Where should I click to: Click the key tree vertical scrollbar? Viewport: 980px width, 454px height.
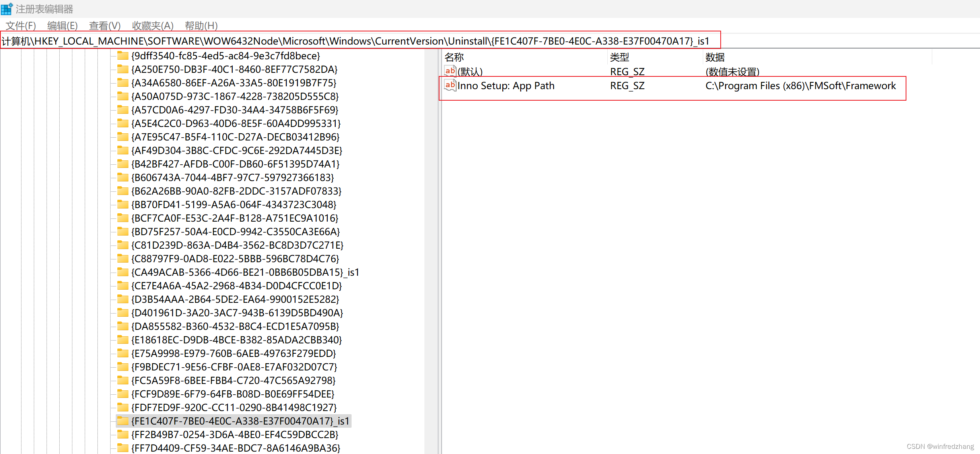[x=431, y=251]
